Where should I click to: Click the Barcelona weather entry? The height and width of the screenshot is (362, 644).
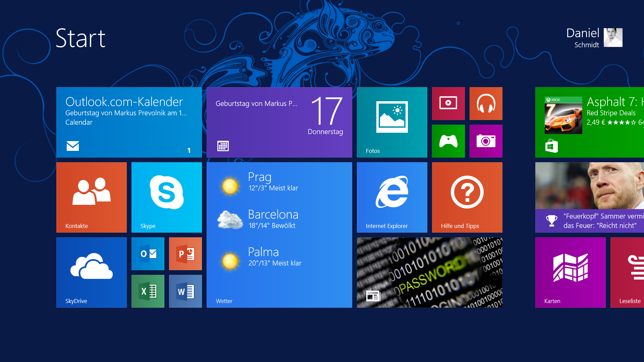click(x=258, y=220)
